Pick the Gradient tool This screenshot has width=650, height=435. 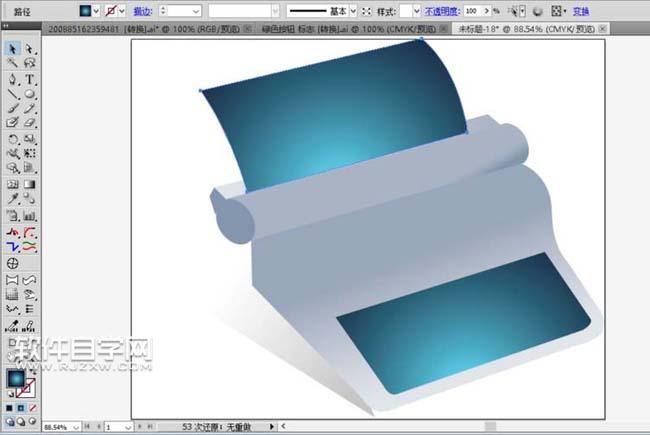pos(29,184)
